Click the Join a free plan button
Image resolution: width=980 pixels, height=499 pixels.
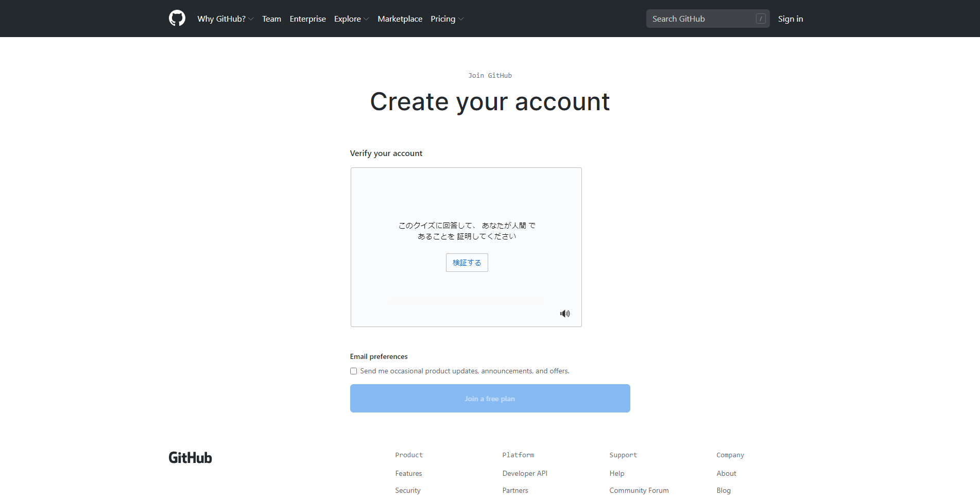490,399
